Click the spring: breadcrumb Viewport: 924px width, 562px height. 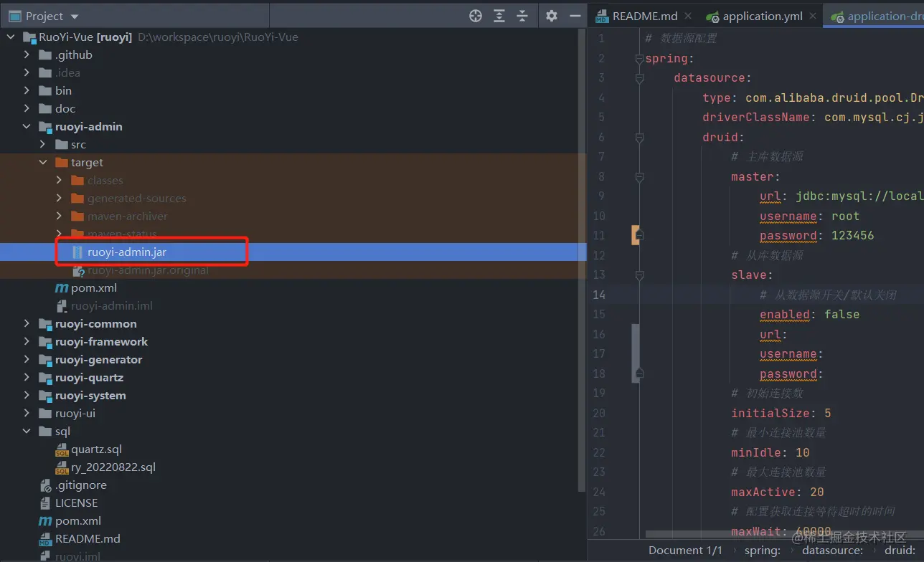click(x=762, y=551)
